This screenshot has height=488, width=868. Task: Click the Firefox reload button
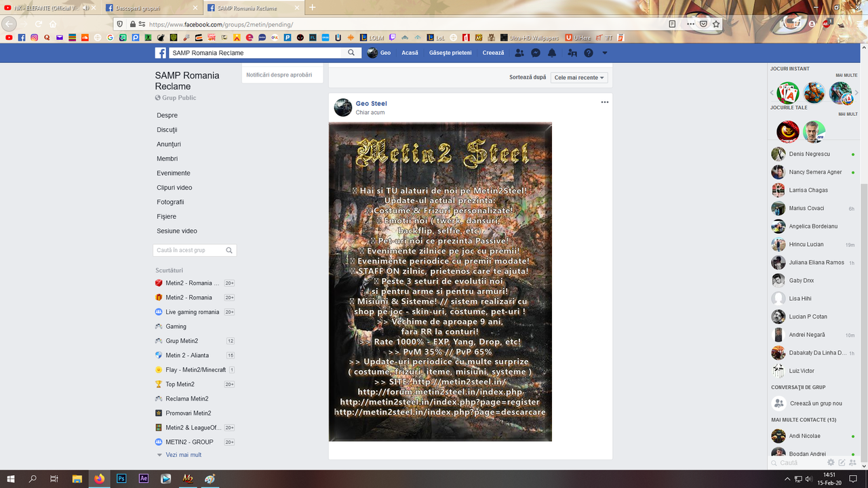tap(38, 24)
